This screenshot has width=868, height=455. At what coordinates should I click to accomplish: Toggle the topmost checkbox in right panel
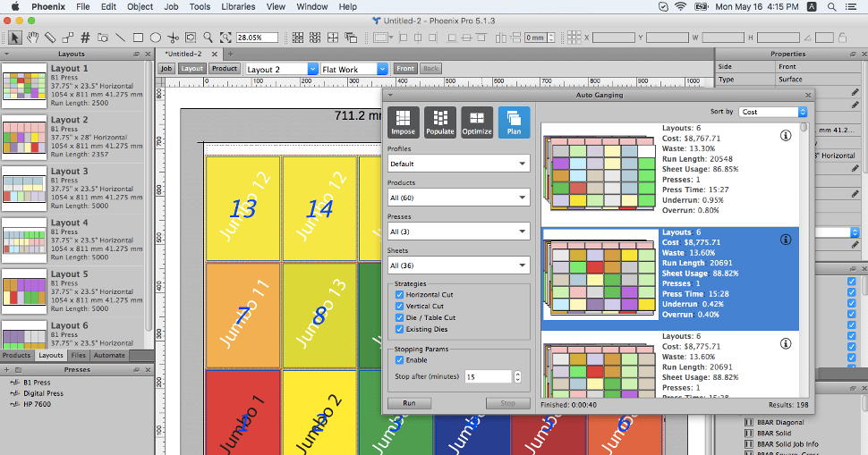click(851, 282)
